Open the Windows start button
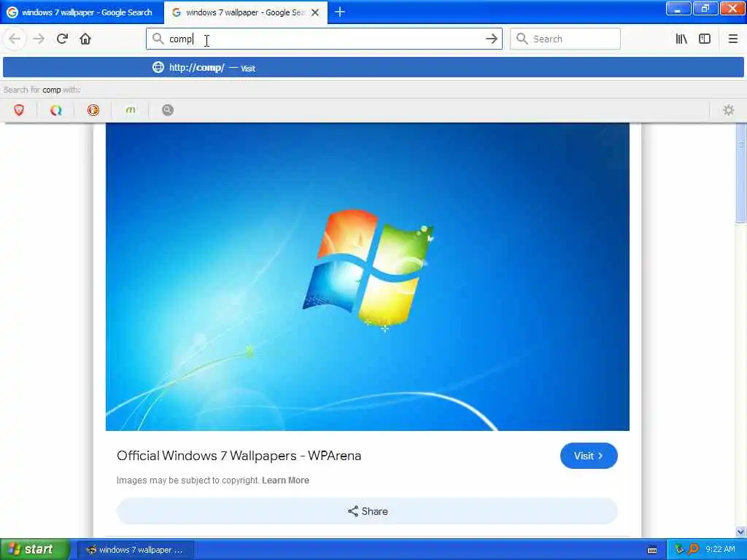This screenshot has width=747, height=560. coord(35,550)
